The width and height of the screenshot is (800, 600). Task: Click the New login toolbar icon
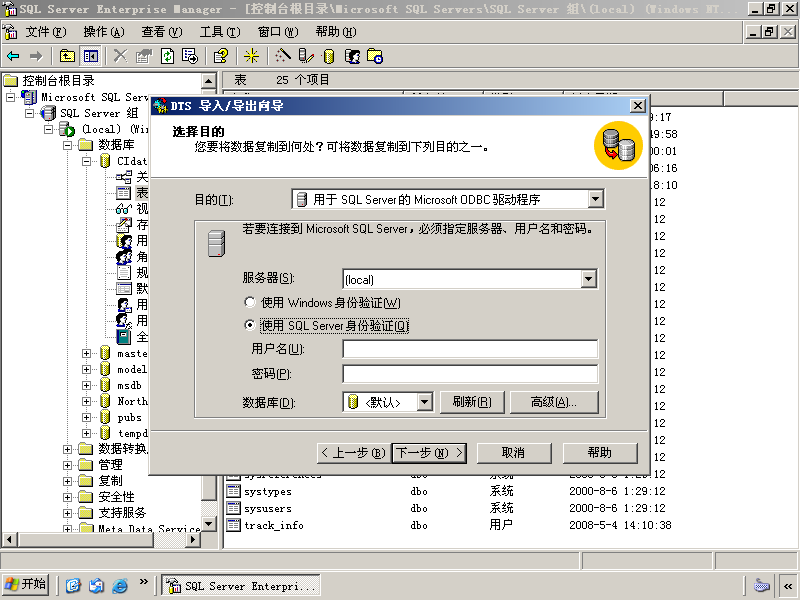[x=352, y=56]
